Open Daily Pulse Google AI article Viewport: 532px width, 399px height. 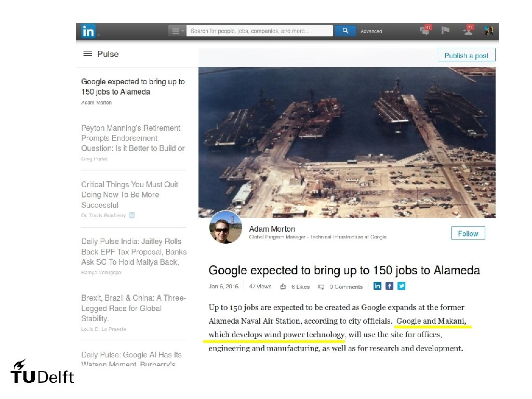pos(131,359)
